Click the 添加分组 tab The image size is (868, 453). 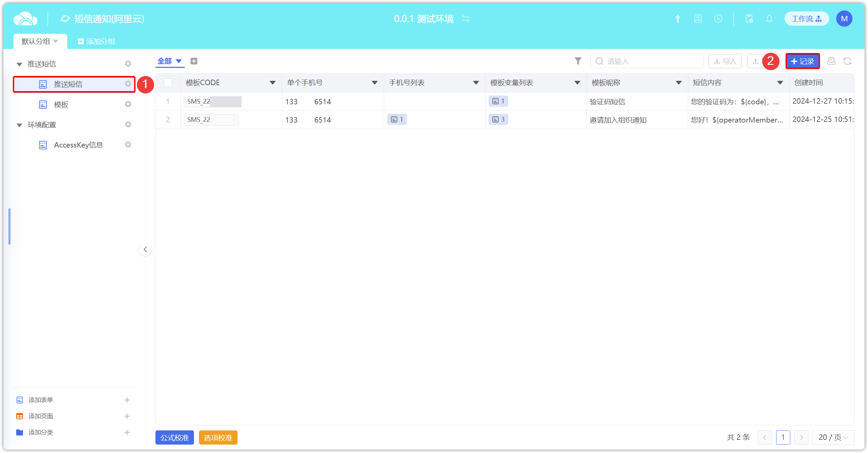[97, 41]
